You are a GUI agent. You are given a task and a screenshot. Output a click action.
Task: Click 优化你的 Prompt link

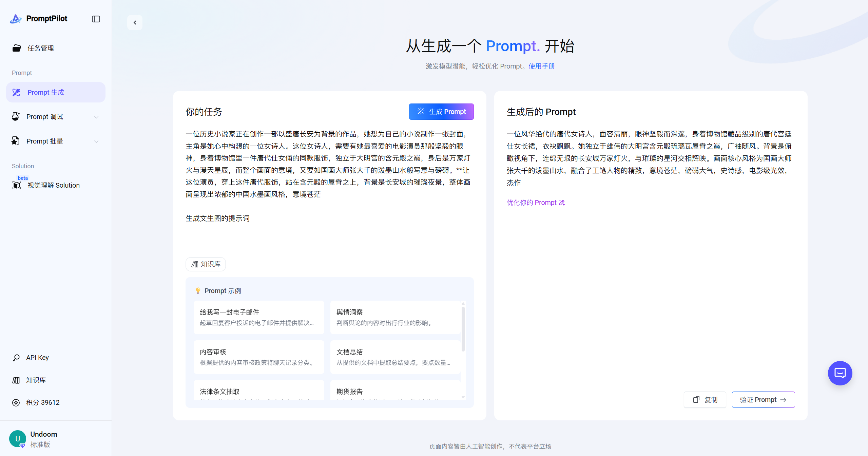point(535,203)
